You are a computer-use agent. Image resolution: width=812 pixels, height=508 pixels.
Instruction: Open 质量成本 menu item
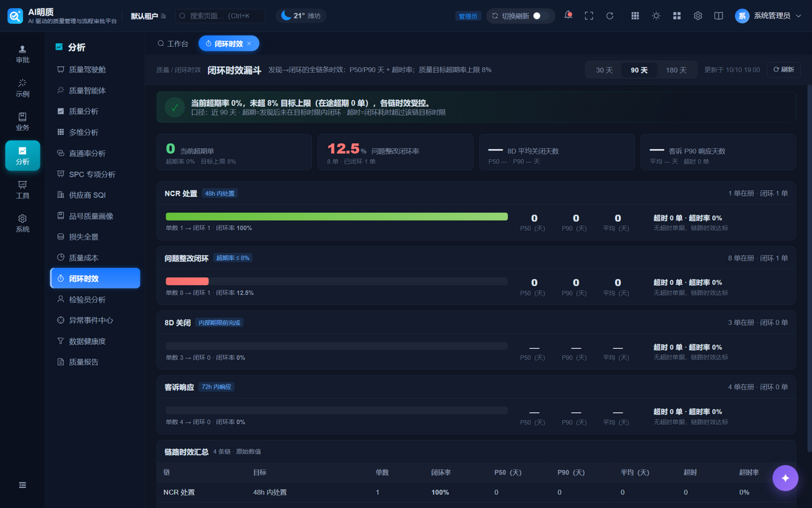pyautogui.click(x=95, y=257)
